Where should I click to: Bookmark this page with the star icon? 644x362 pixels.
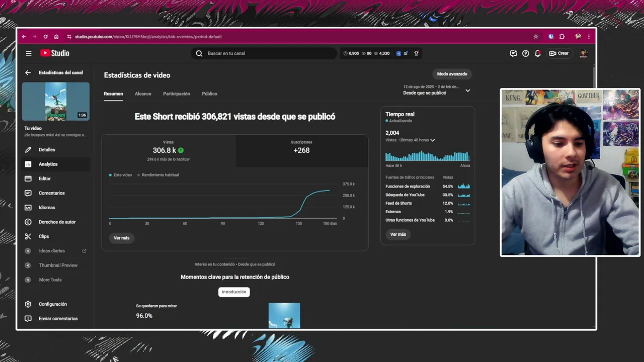536,37
